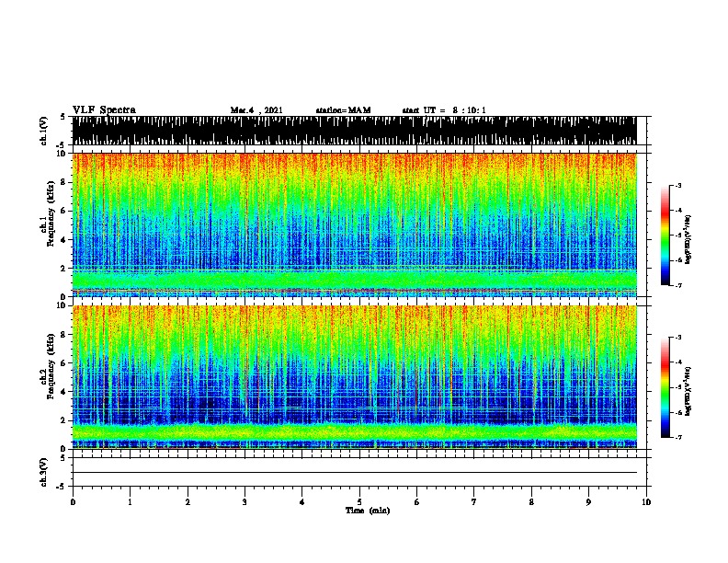Click the "7" minute tick label
The height and width of the screenshot is (563, 728).
474,502
